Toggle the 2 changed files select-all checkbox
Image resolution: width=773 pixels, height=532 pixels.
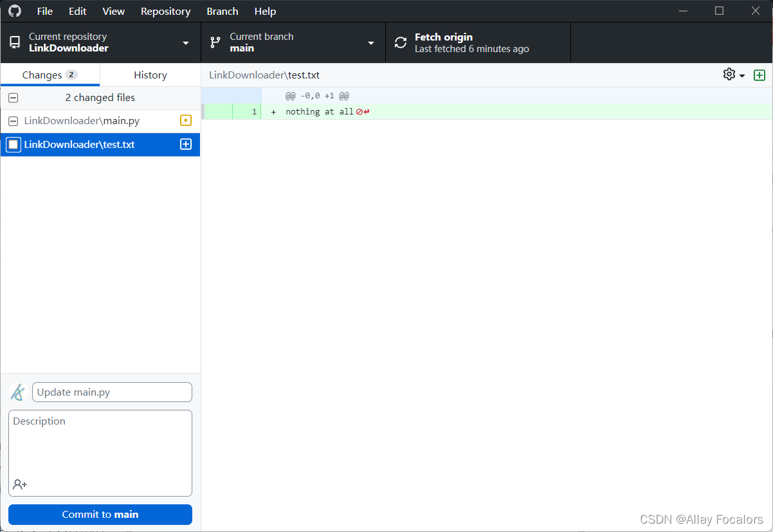point(13,98)
